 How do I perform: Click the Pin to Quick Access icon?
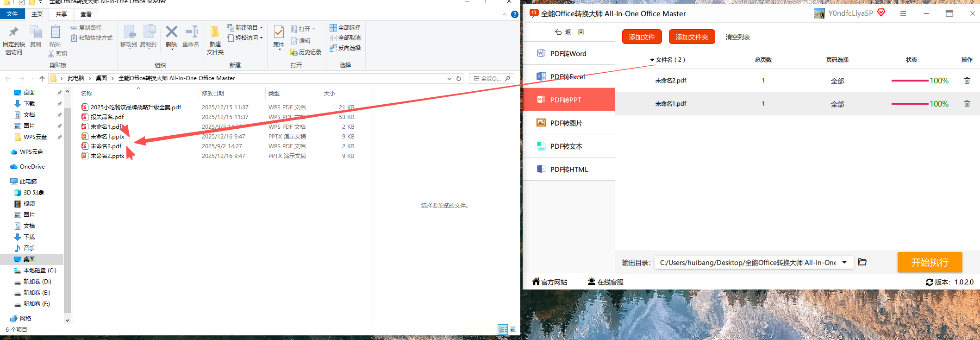click(x=14, y=32)
